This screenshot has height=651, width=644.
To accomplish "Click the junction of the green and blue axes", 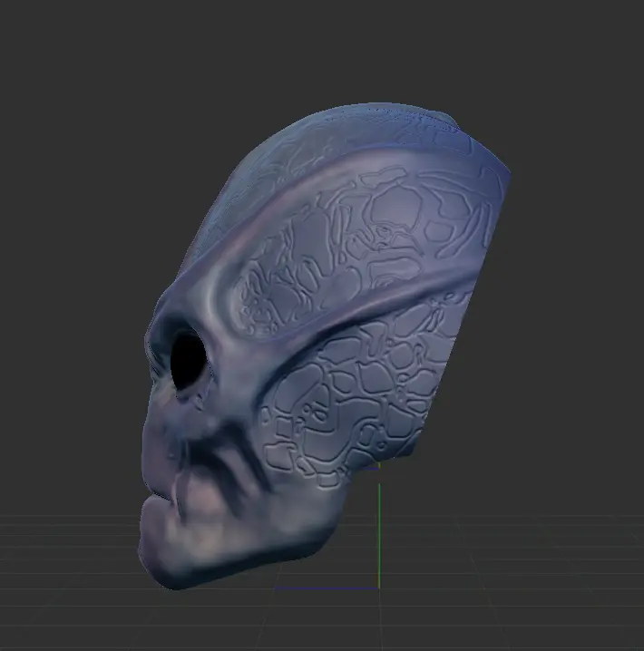I will click(378, 588).
